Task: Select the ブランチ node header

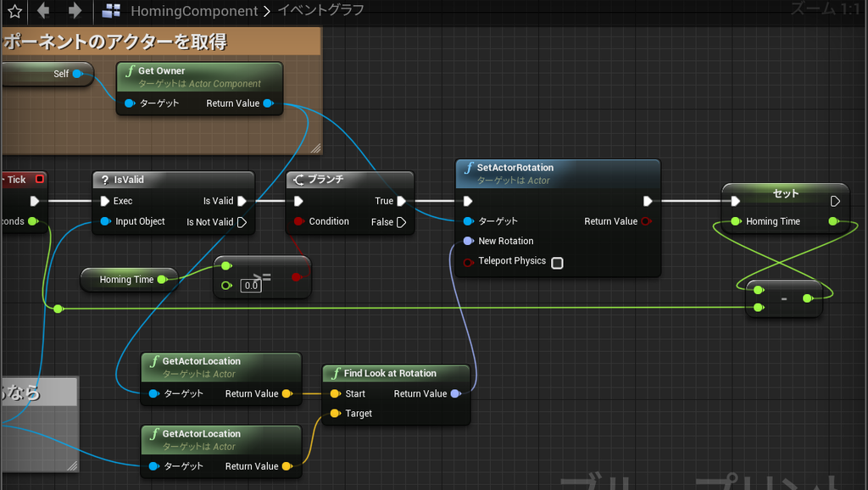Action: click(x=350, y=180)
